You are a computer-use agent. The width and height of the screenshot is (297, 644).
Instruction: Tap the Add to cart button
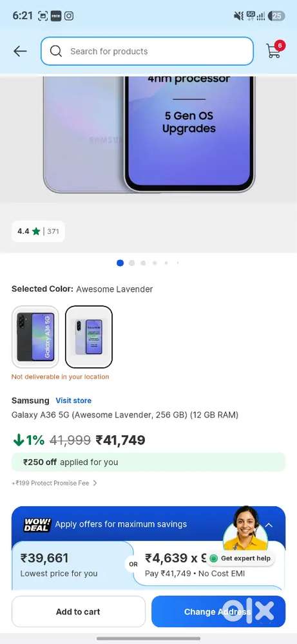pos(78,612)
